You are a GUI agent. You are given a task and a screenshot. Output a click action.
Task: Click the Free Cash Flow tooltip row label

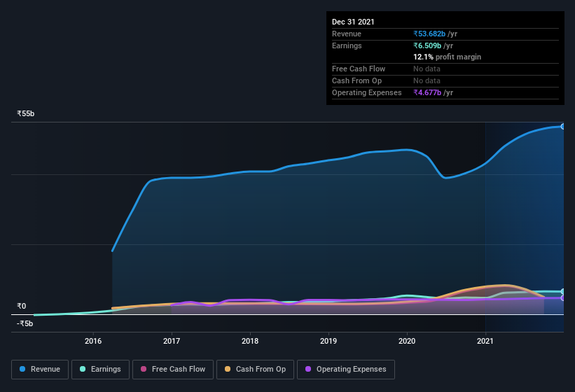coord(359,69)
